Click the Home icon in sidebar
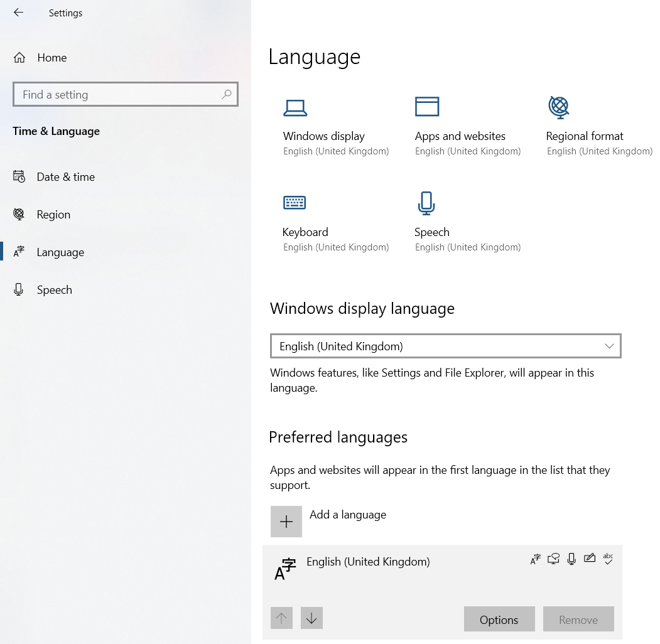 coord(19,58)
